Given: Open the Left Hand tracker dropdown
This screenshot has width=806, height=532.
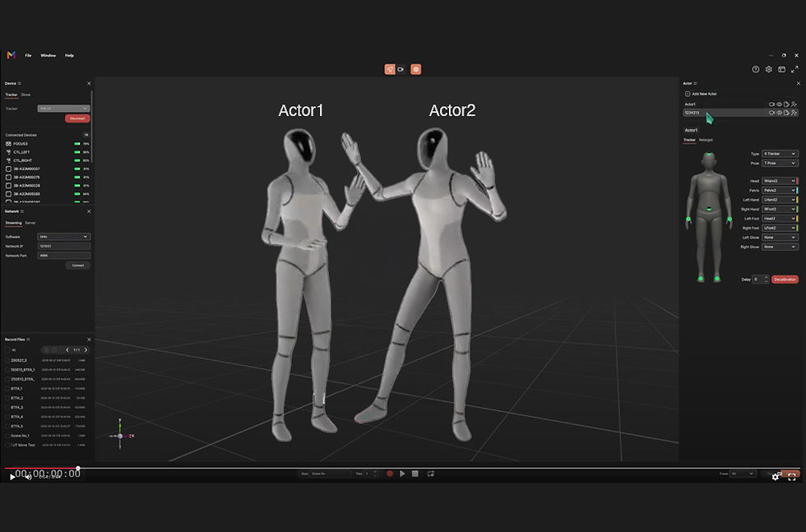Looking at the screenshot, I should (779, 200).
